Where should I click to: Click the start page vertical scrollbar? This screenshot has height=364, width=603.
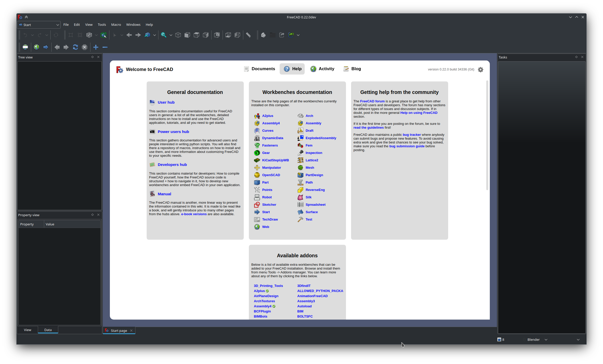click(487, 135)
